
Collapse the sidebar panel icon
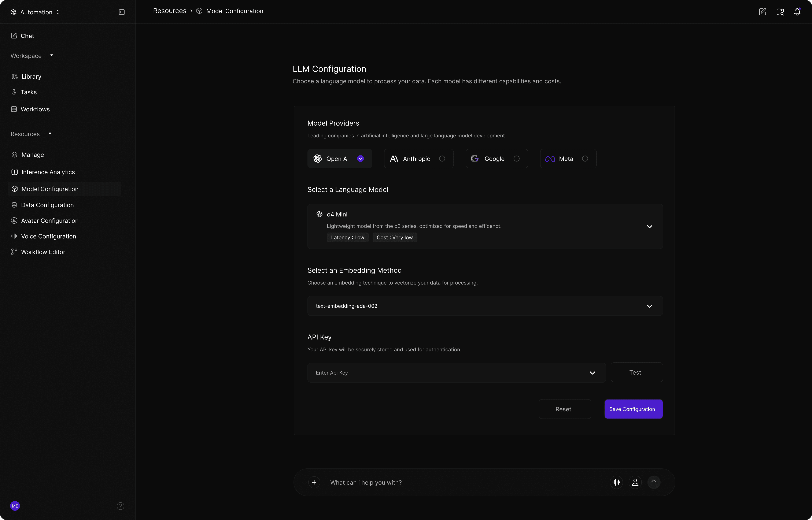[122, 12]
